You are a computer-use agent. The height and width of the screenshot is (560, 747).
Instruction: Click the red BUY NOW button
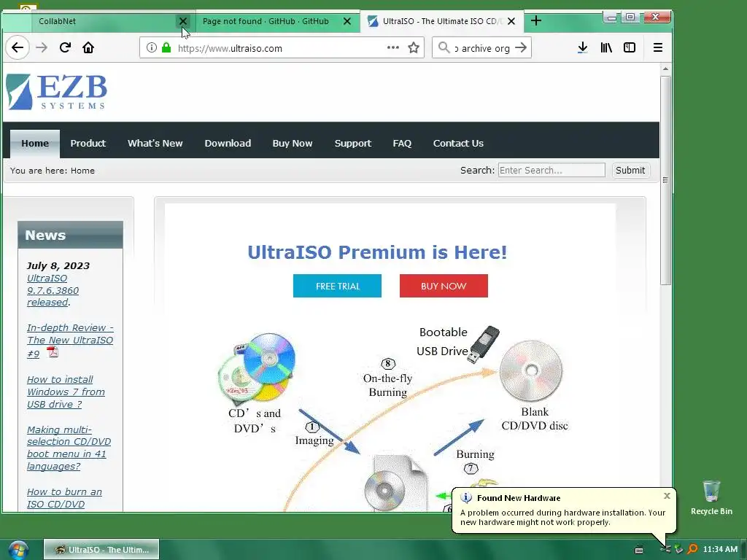444,286
